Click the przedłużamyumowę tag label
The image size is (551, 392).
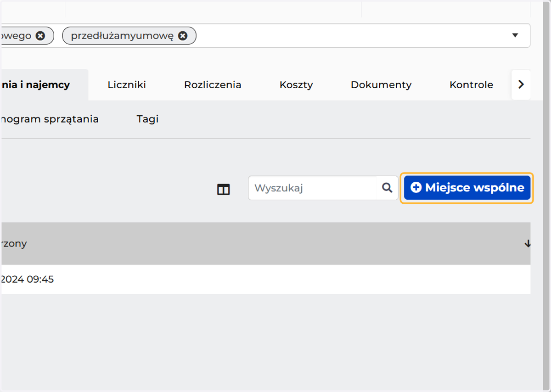click(x=122, y=36)
